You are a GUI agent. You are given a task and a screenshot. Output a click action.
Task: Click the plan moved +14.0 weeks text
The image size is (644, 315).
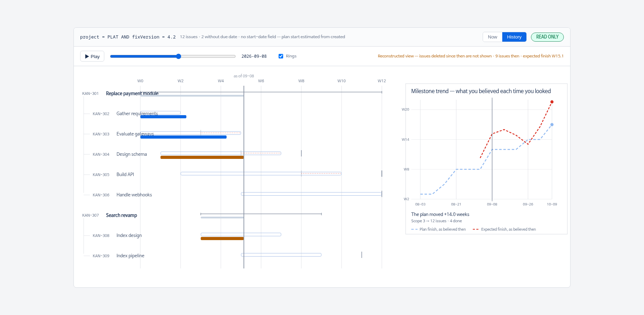click(x=440, y=214)
